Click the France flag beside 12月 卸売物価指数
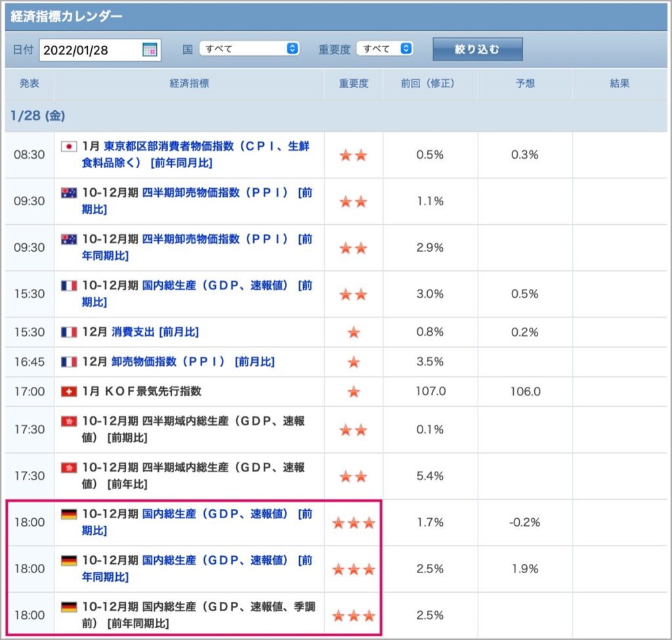This screenshot has width=672, height=640. click(x=68, y=362)
